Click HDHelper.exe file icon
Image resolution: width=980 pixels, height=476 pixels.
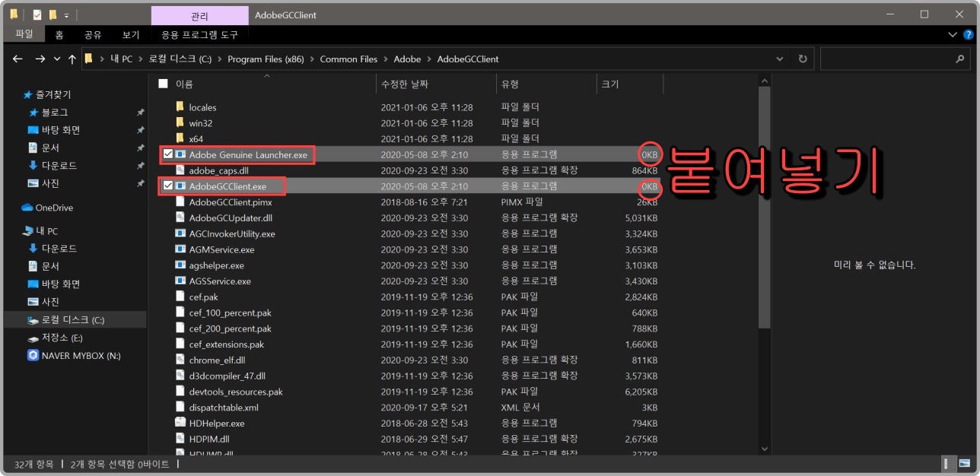(180, 424)
